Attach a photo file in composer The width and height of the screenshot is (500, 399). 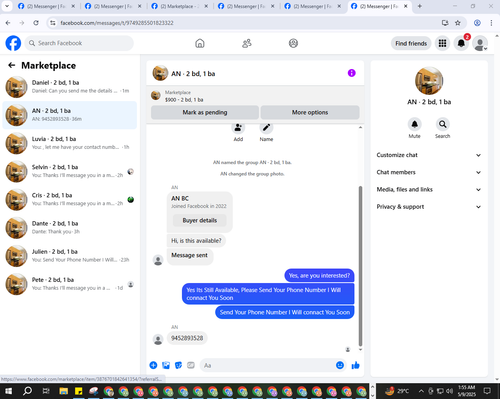166,365
